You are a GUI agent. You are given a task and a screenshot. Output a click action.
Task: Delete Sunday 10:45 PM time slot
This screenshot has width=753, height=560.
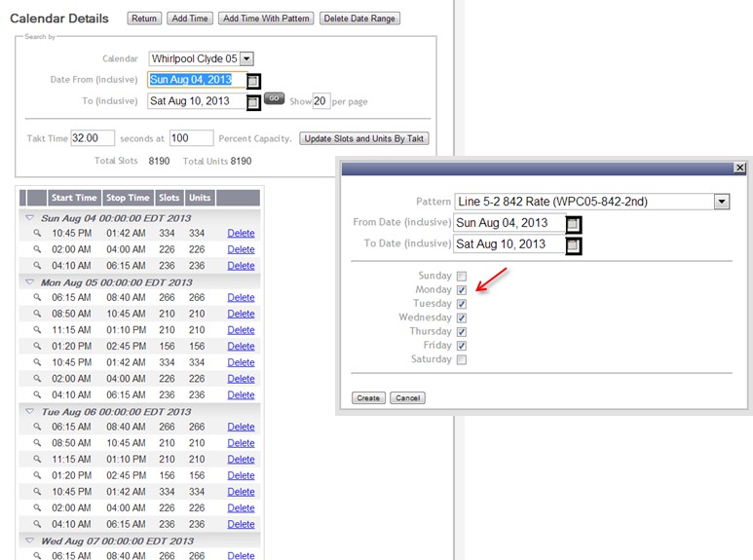coord(241,233)
